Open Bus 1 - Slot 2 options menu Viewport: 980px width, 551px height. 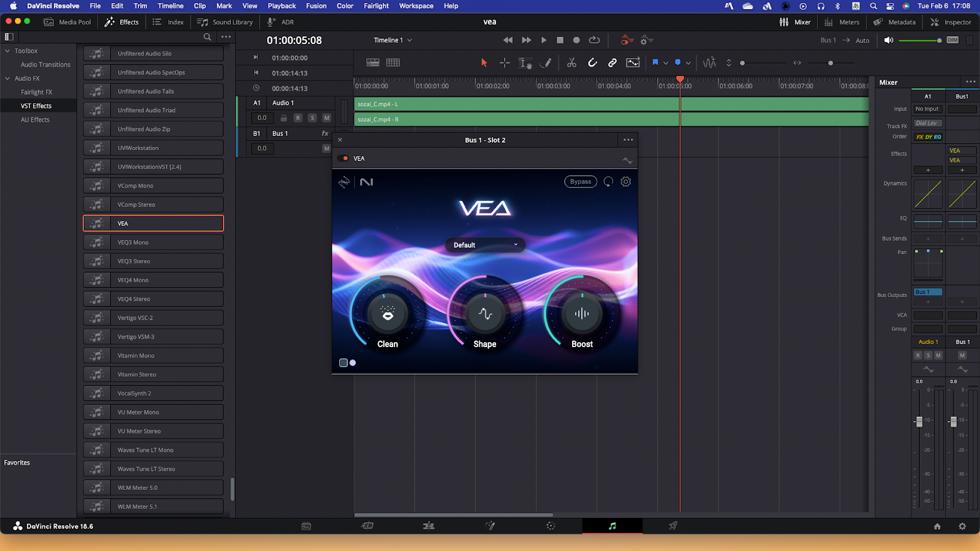(x=628, y=140)
